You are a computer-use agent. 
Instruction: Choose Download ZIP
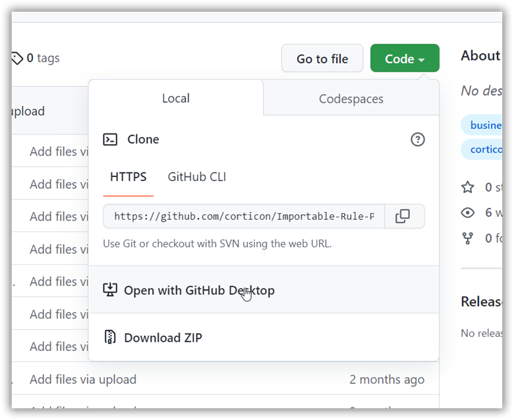pyautogui.click(x=163, y=338)
